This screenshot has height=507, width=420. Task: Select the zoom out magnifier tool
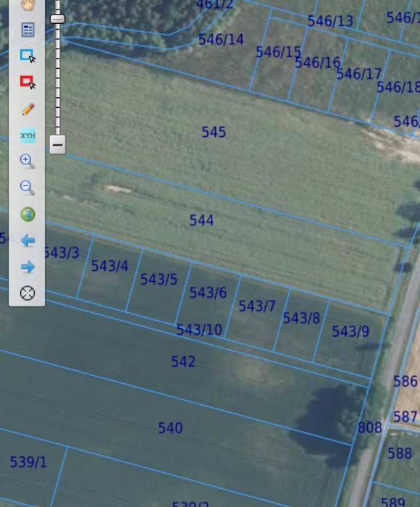click(x=28, y=188)
